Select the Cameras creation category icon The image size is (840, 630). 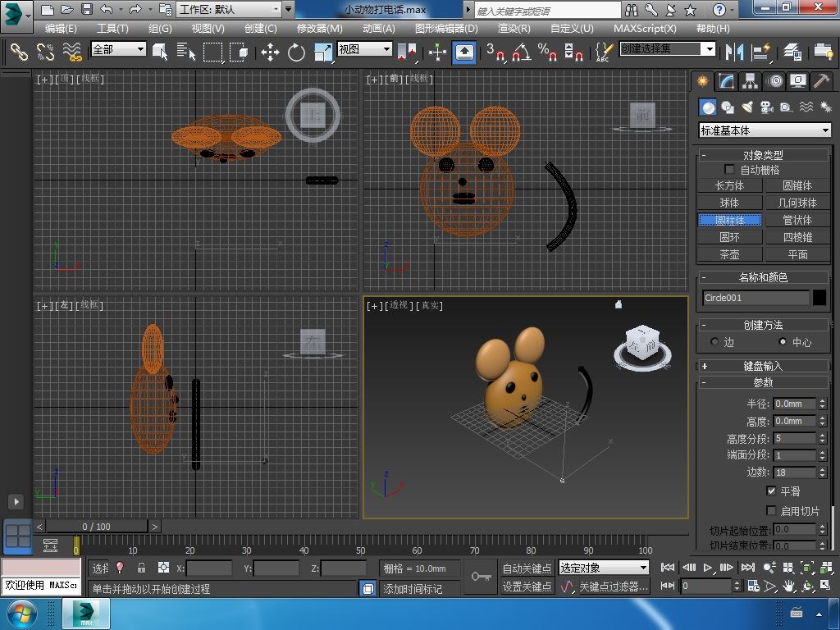(767, 107)
